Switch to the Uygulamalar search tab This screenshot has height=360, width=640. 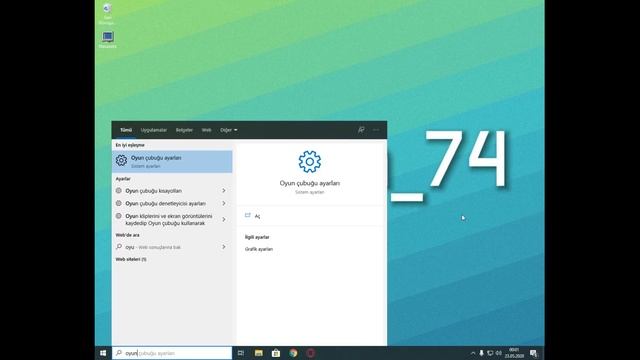pyautogui.click(x=154, y=130)
